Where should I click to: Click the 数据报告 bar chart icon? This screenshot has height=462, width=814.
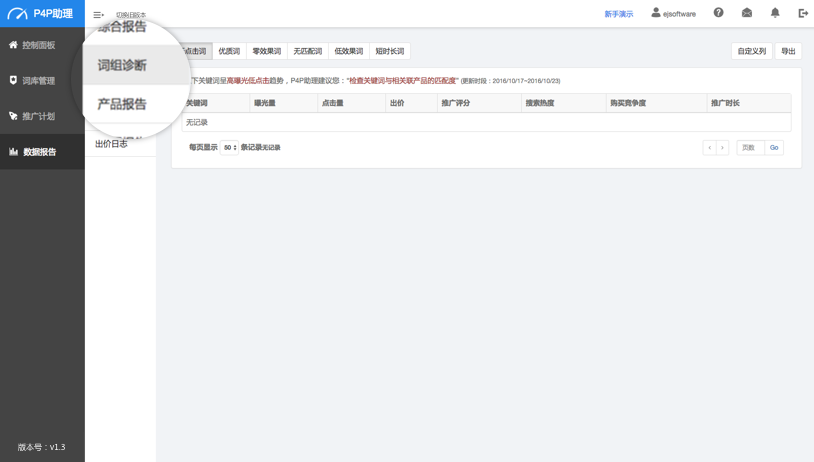tap(13, 152)
